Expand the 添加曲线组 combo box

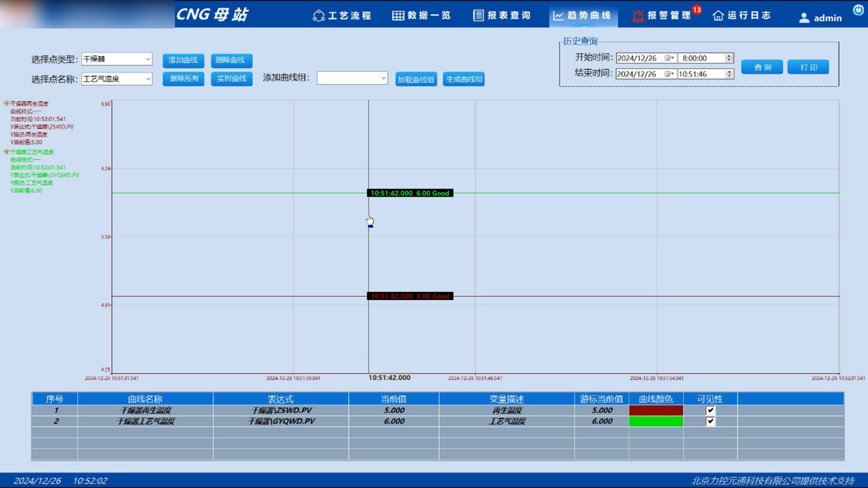click(x=383, y=78)
